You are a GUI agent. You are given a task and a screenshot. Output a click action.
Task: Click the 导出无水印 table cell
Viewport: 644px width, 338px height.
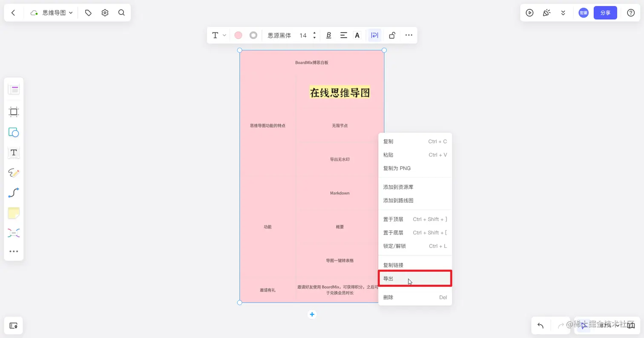340,159
